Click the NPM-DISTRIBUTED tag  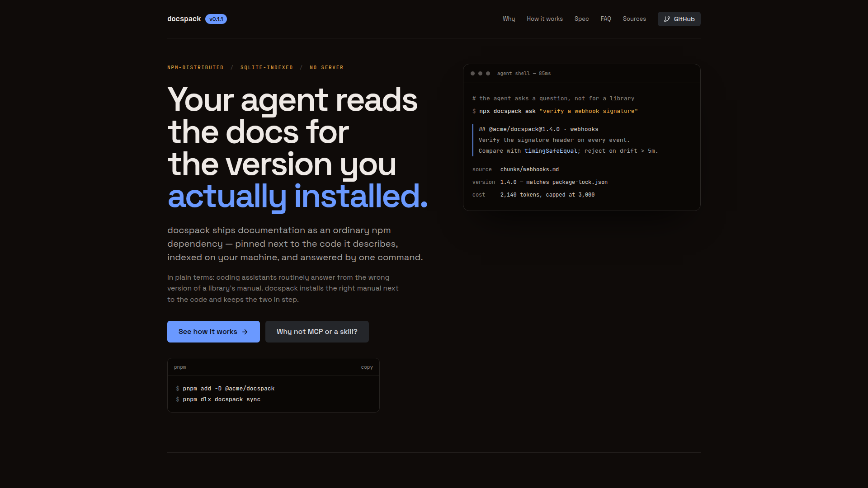coord(195,68)
